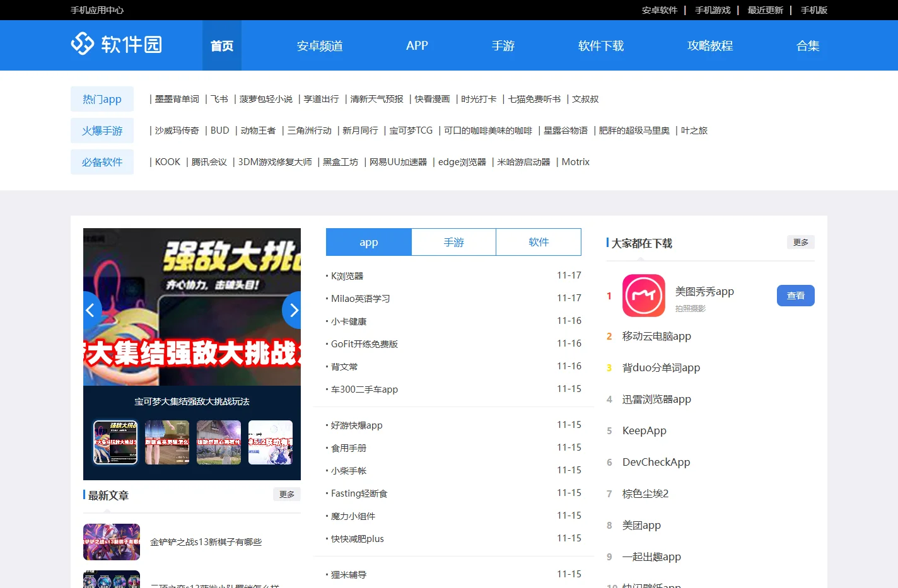Select first carousel thumbnail 强敌大挑战
This screenshot has width=898, height=588.
tap(115, 442)
